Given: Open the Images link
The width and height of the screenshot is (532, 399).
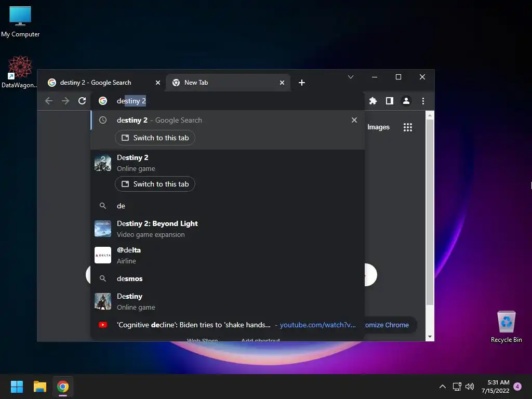Looking at the screenshot, I should click(x=378, y=127).
